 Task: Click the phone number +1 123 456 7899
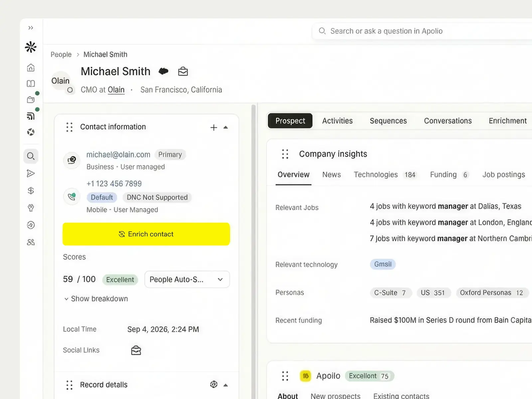click(114, 184)
